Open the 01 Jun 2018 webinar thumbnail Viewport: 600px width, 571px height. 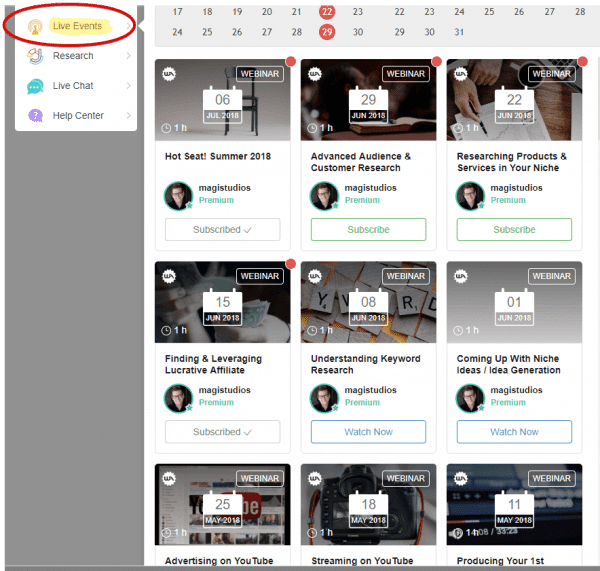point(514,302)
